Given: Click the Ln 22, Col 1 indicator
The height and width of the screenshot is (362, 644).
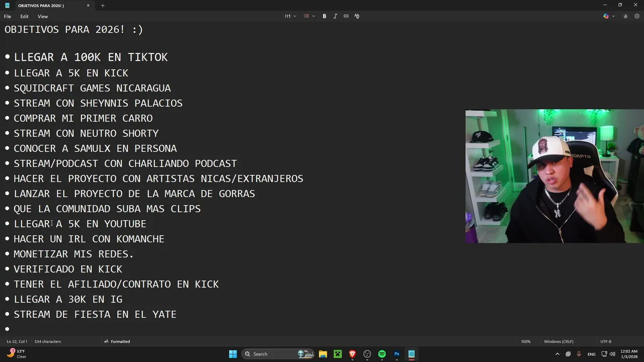Looking at the screenshot, I should 17,341.
